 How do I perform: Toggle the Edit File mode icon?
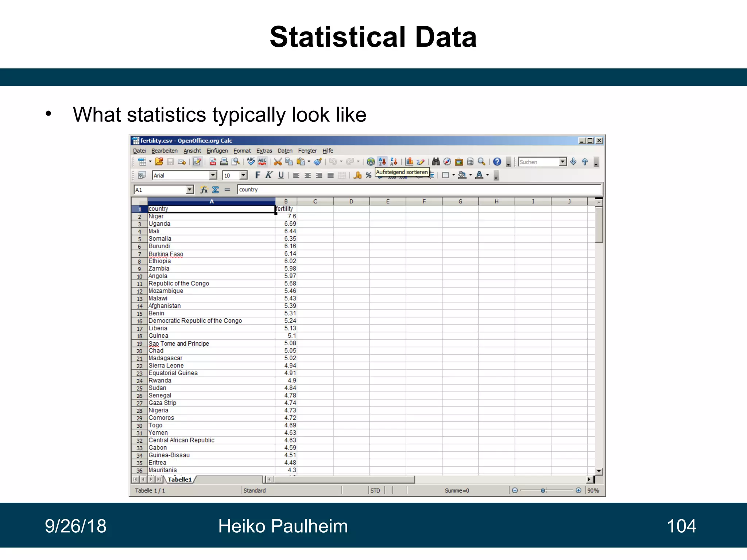coord(197,162)
